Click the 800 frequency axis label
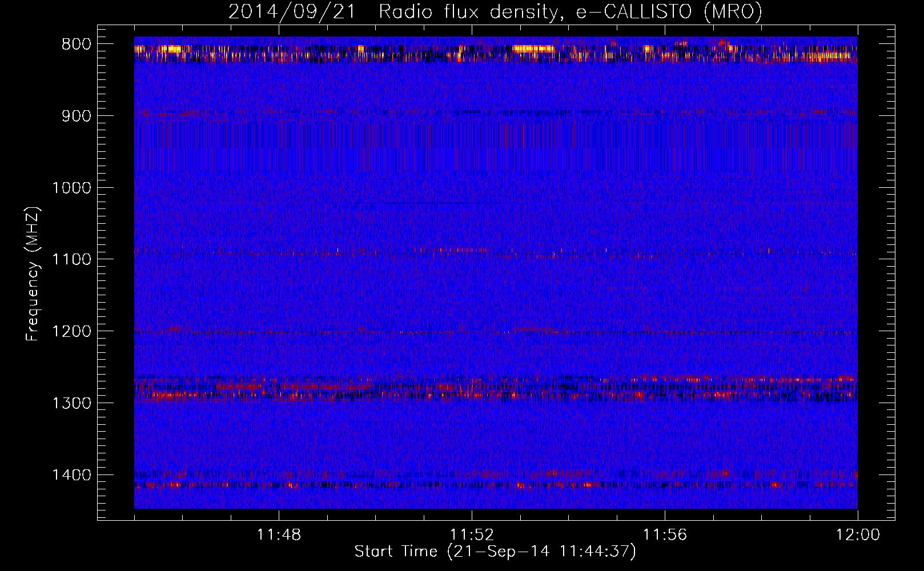This screenshot has height=571, width=924. click(x=76, y=45)
